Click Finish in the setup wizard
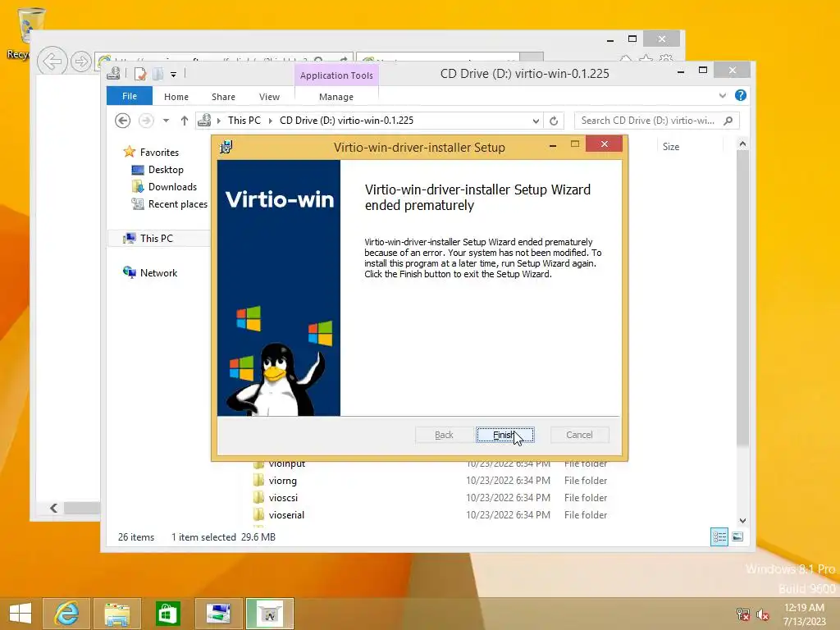Viewport: 840px width, 630px height. click(504, 435)
